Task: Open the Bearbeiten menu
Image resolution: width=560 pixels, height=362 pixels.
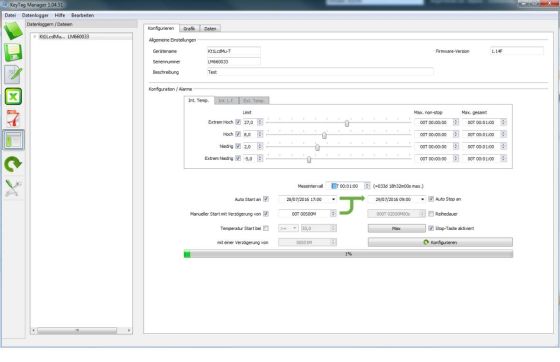Action: (82, 15)
